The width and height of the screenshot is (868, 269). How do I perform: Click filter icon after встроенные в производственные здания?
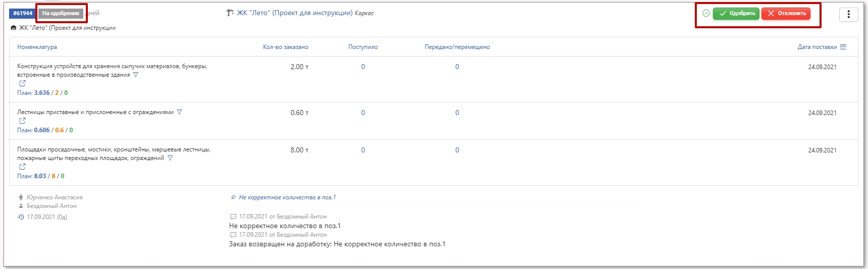tap(135, 75)
